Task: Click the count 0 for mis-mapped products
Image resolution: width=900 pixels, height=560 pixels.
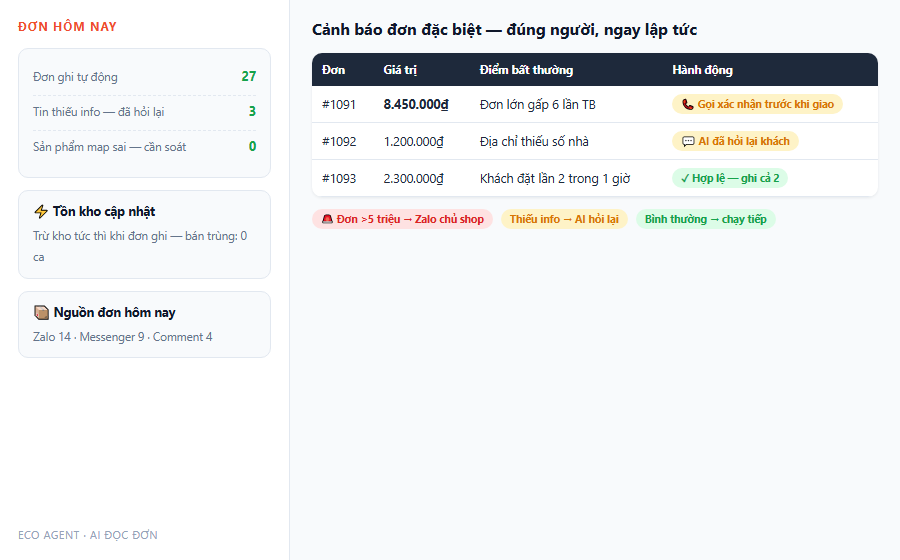Action: [x=252, y=146]
